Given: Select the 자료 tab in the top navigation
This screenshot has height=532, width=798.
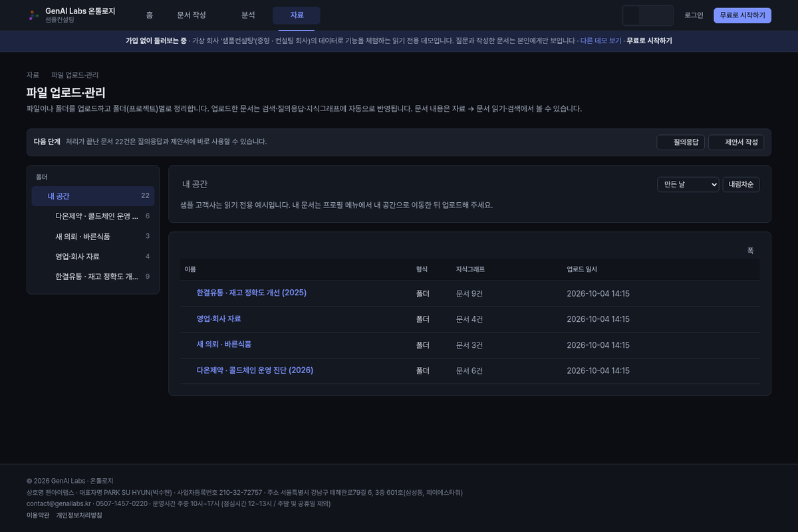Looking at the screenshot, I should coord(297,15).
